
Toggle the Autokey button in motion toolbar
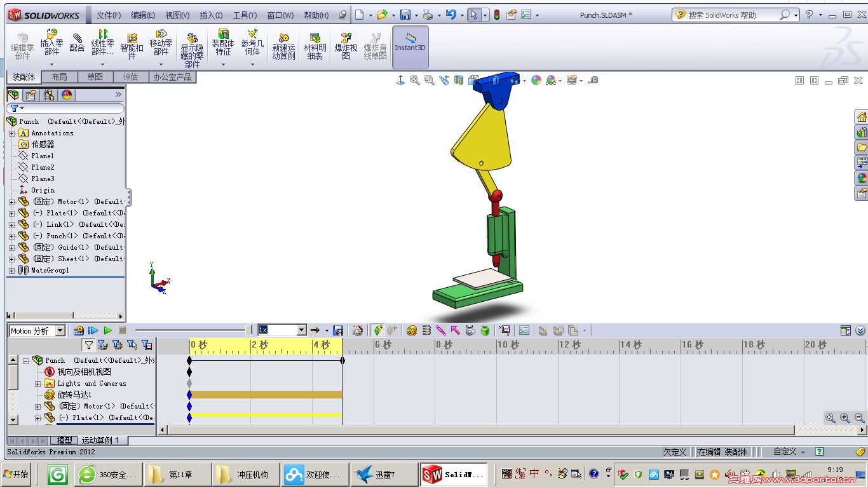click(x=378, y=330)
